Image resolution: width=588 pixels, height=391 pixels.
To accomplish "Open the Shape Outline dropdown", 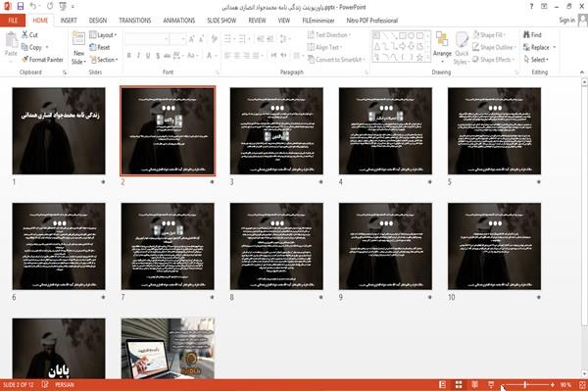I will [494, 47].
